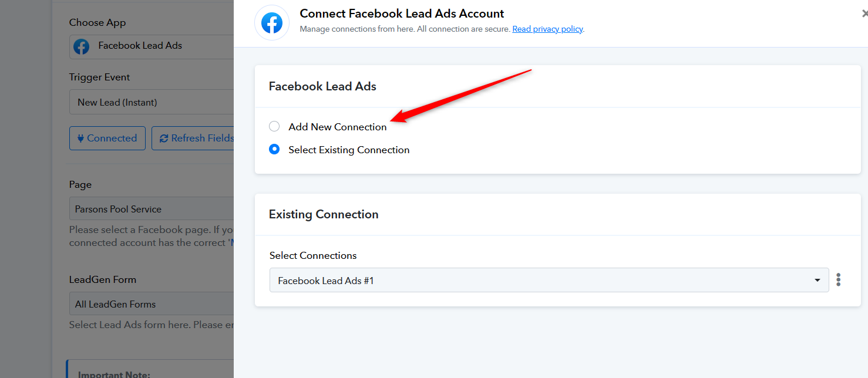This screenshot has width=868, height=378.
Task: Open the Read privacy policy link
Action: [547, 29]
